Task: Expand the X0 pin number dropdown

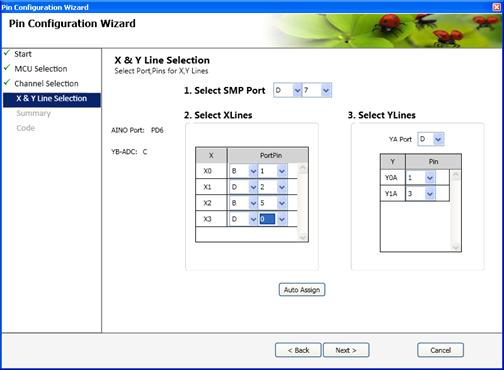Action: (273, 171)
